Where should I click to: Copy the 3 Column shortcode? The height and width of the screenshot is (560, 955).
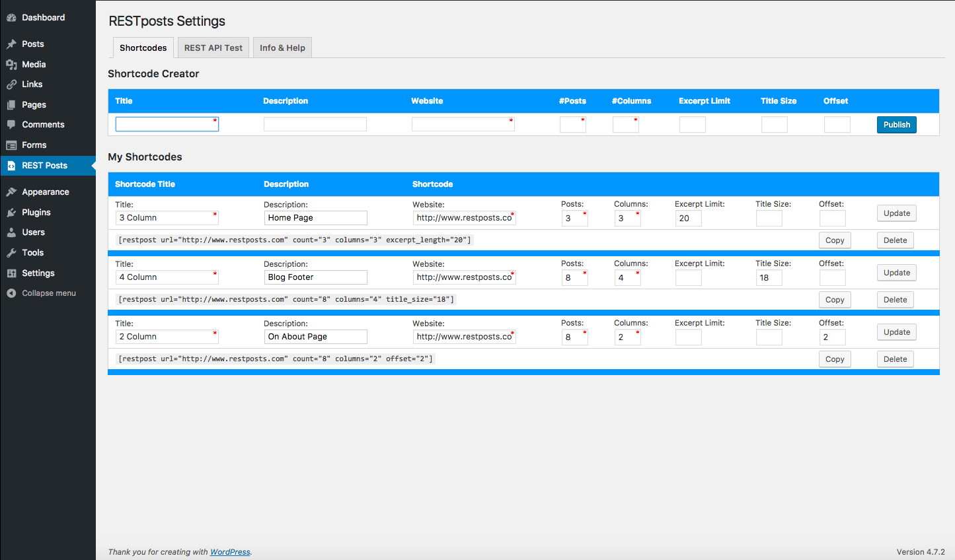[835, 240]
